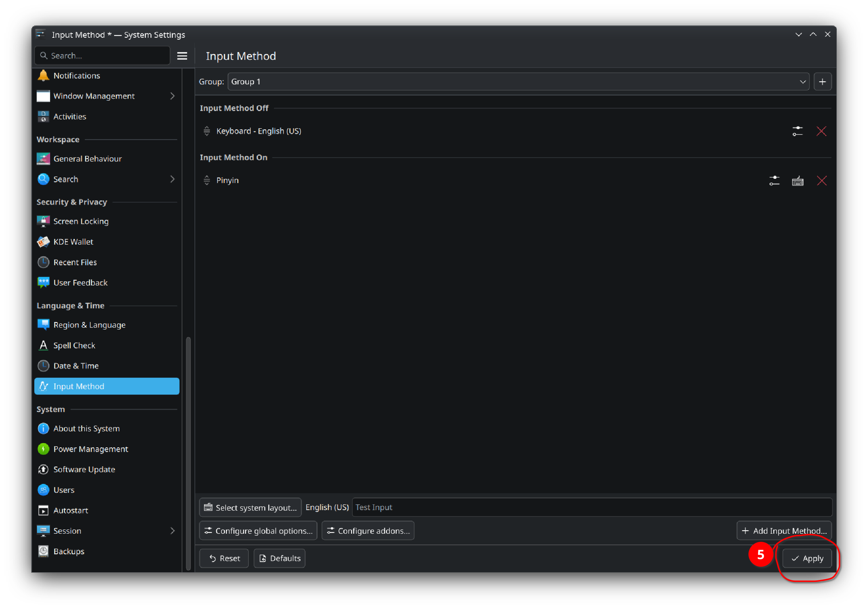The image size is (868, 610).
Task: Add new group with plus icon
Action: point(822,82)
